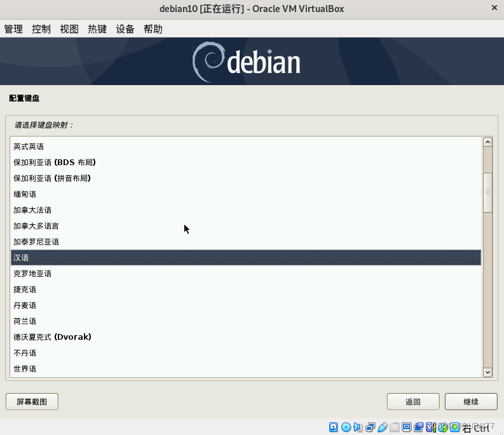The image size is (504, 435).
Task: Open the 视图 menu
Action: (69, 29)
